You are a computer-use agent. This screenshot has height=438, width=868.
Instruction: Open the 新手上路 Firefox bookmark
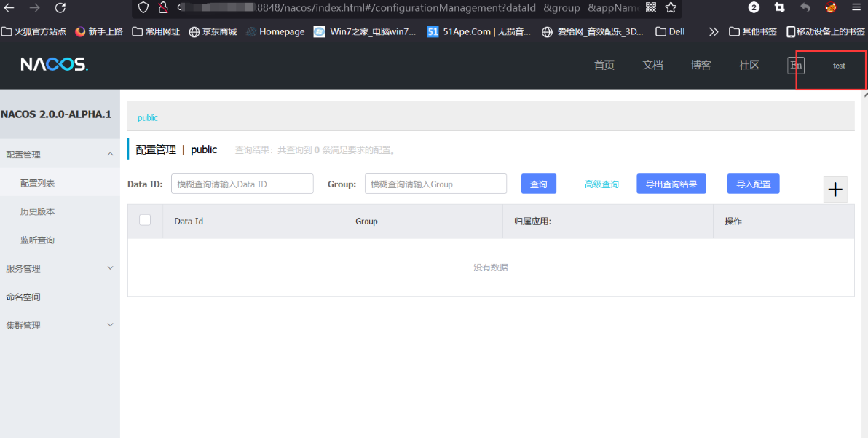pyautogui.click(x=99, y=31)
